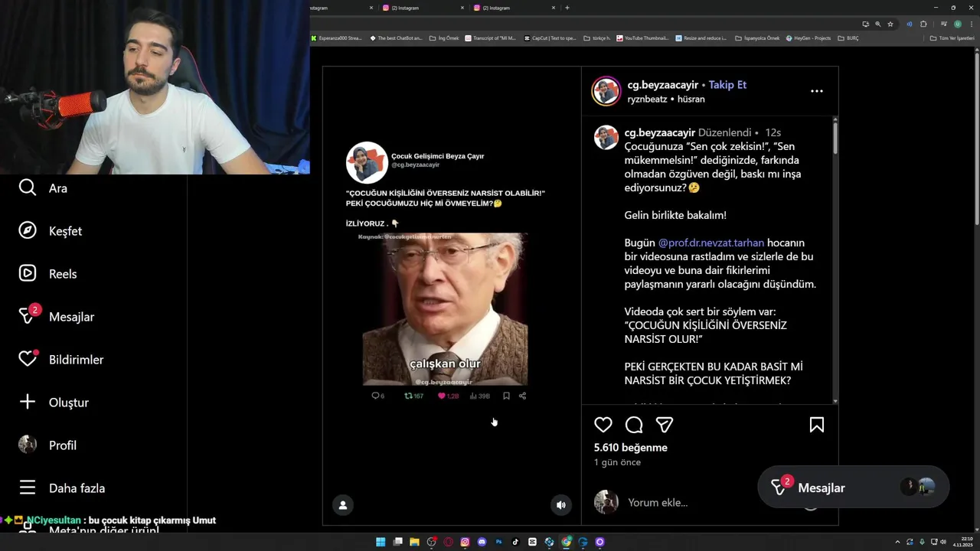
Task: Go to Keşfet explore page
Action: (x=51, y=231)
